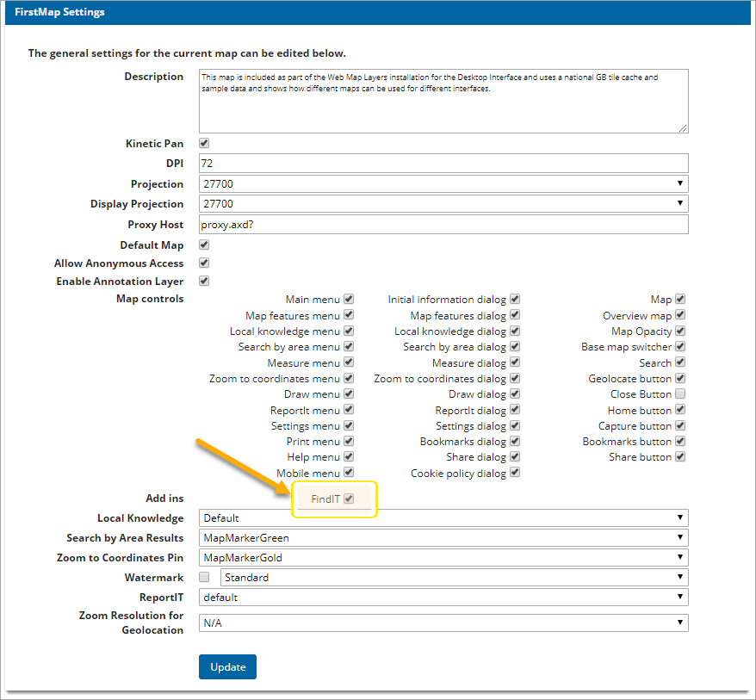The image size is (756, 700).
Task: Open the Display Projection dropdown
Action: [443, 203]
